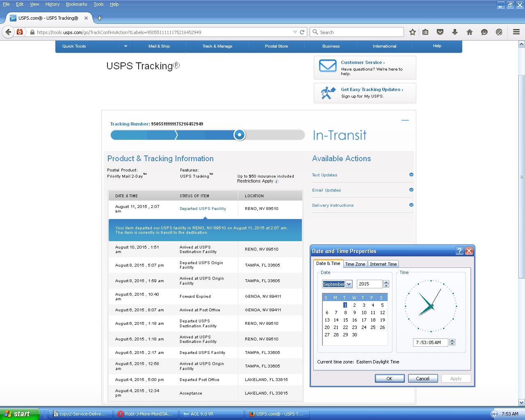
Task: Open the month dropdown showing September
Action: coord(349,284)
